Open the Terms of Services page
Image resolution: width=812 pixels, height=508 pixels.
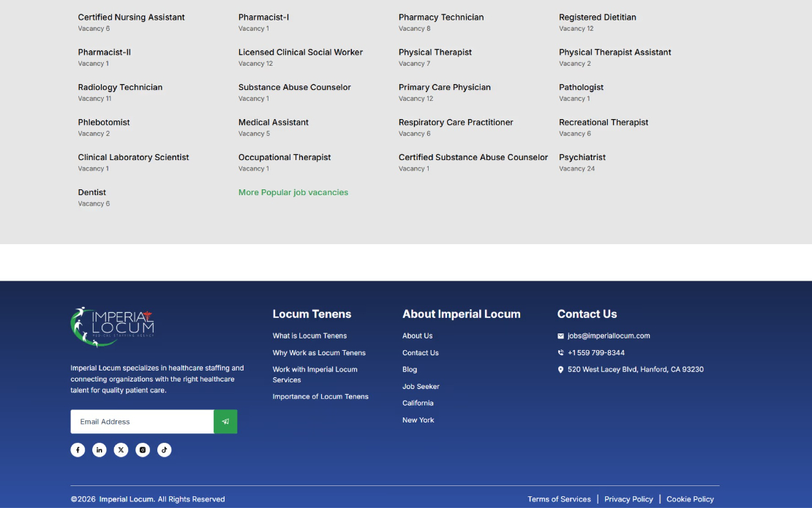(559, 499)
